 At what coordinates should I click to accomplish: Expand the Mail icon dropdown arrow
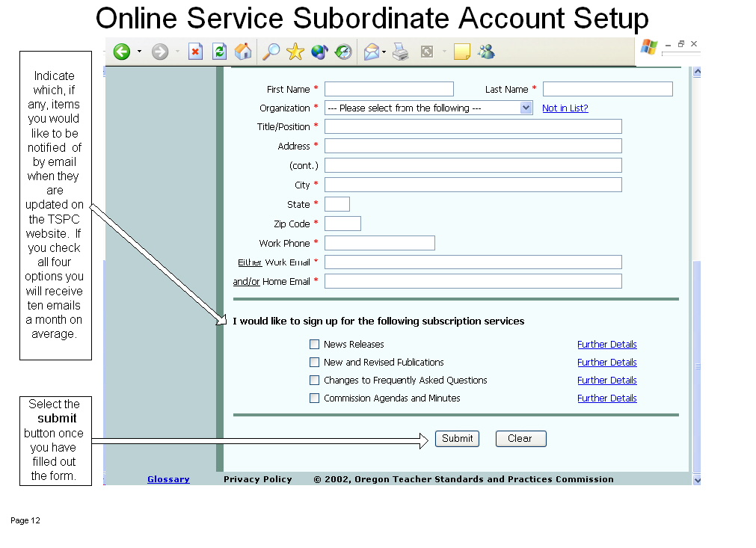384,52
